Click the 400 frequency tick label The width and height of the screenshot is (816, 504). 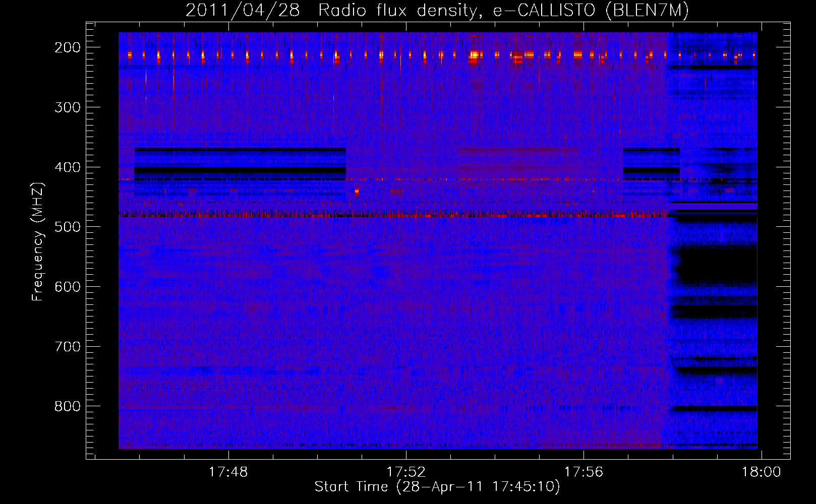tap(67, 167)
